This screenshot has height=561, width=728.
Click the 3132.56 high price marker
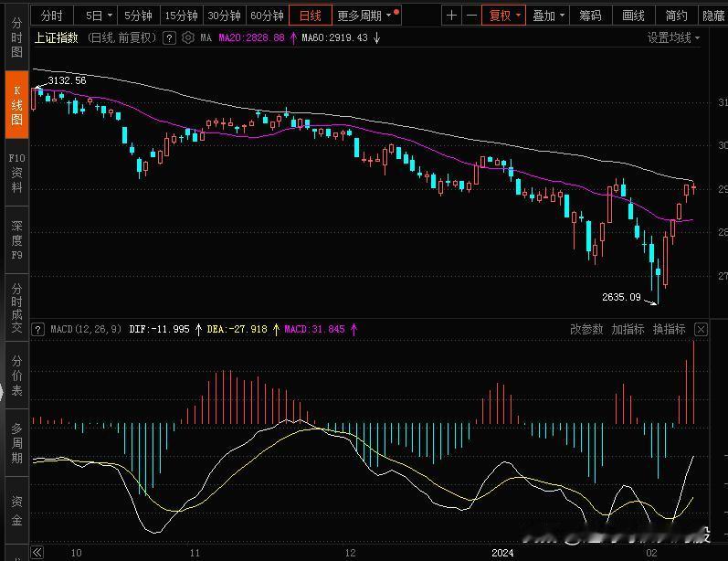tap(67, 80)
